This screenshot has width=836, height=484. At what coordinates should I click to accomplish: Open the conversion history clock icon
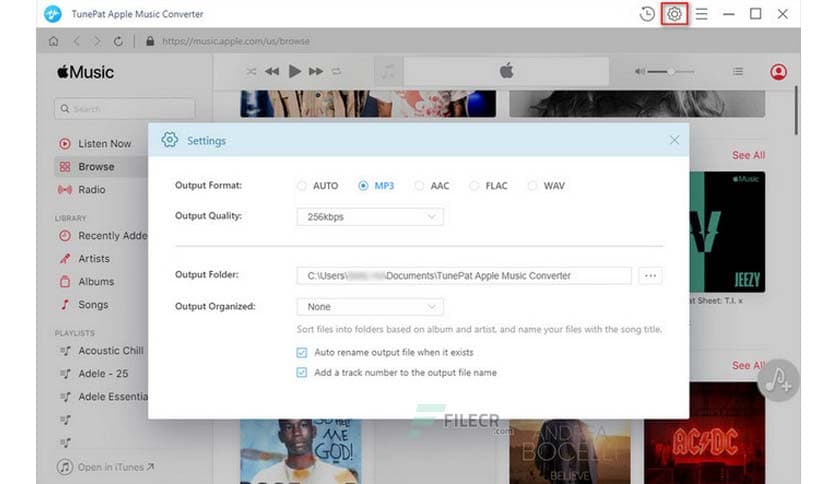pos(647,14)
